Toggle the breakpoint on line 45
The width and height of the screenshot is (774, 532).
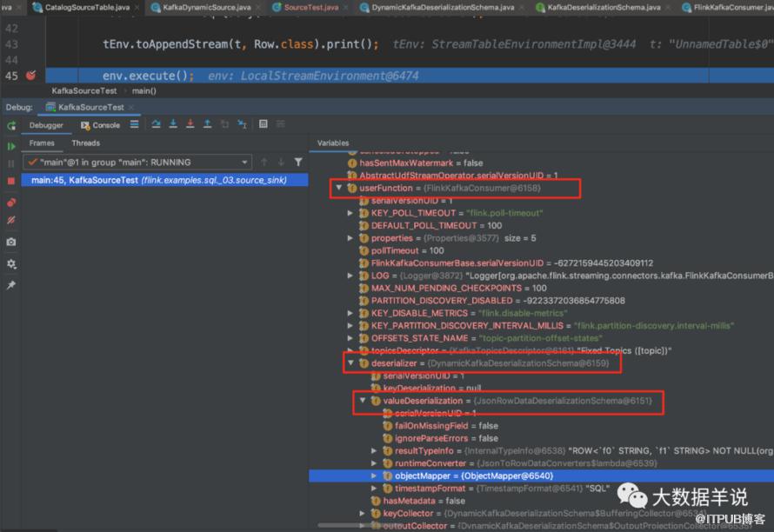pyautogui.click(x=30, y=76)
